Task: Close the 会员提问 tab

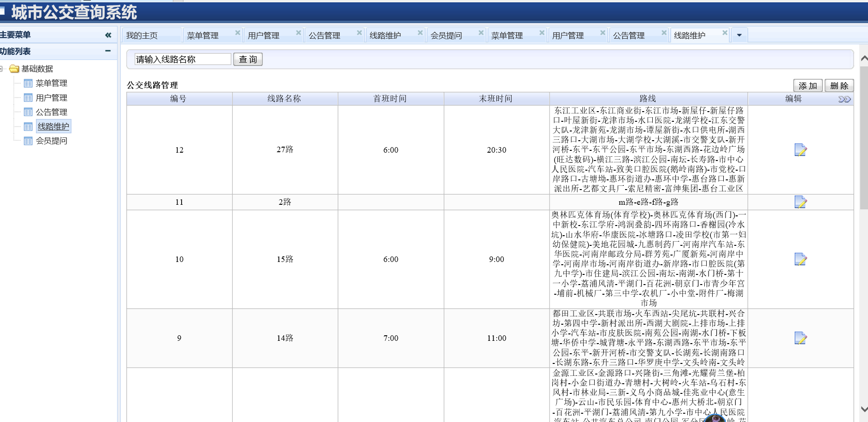Action: pos(481,33)
